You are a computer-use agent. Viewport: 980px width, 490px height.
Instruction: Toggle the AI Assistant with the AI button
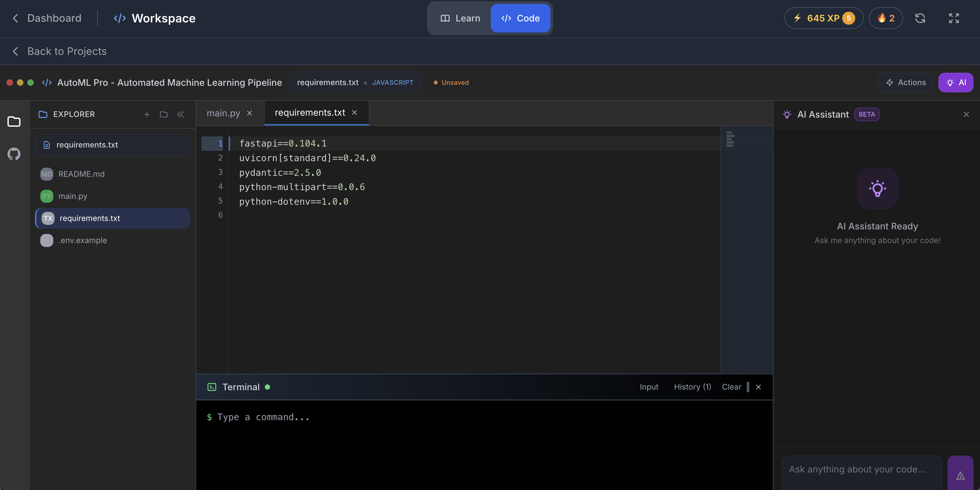(956, 82)
